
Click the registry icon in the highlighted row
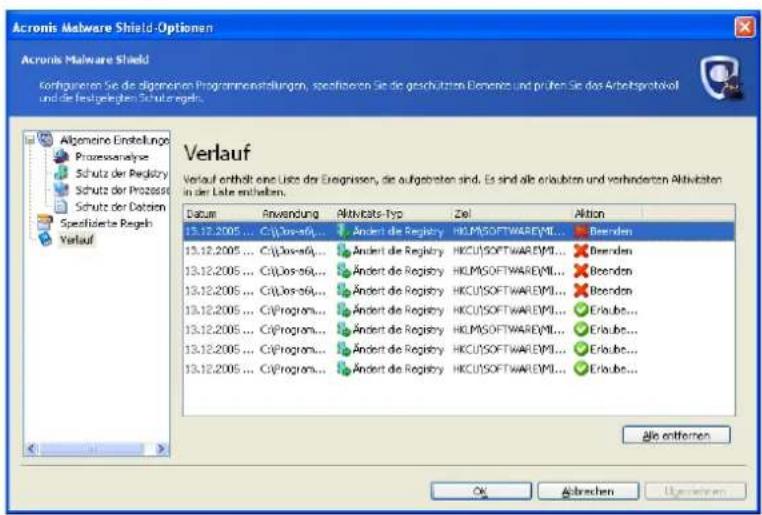[x=344, y=231]
